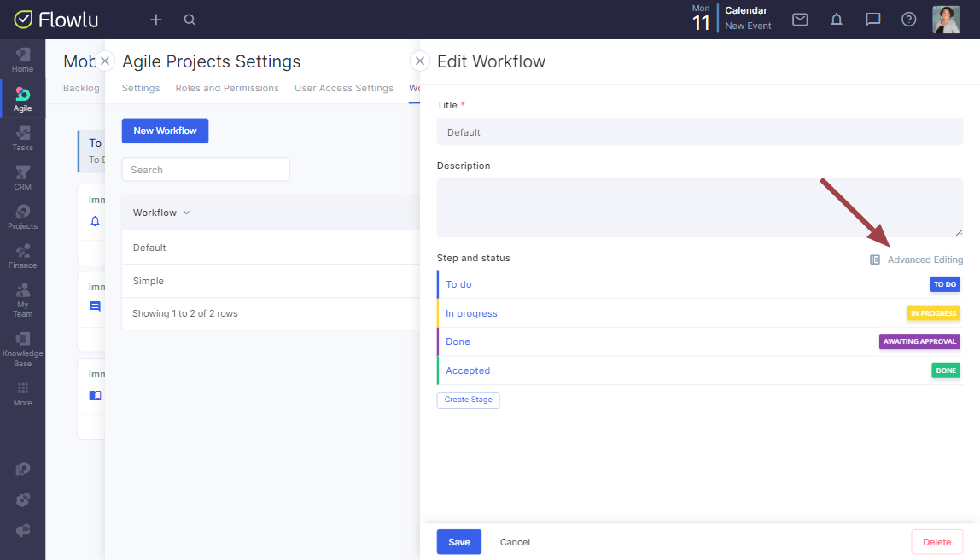Click the Mon 11 date display
The width and height of the screenshot is (980, 560).
[701, 18]
